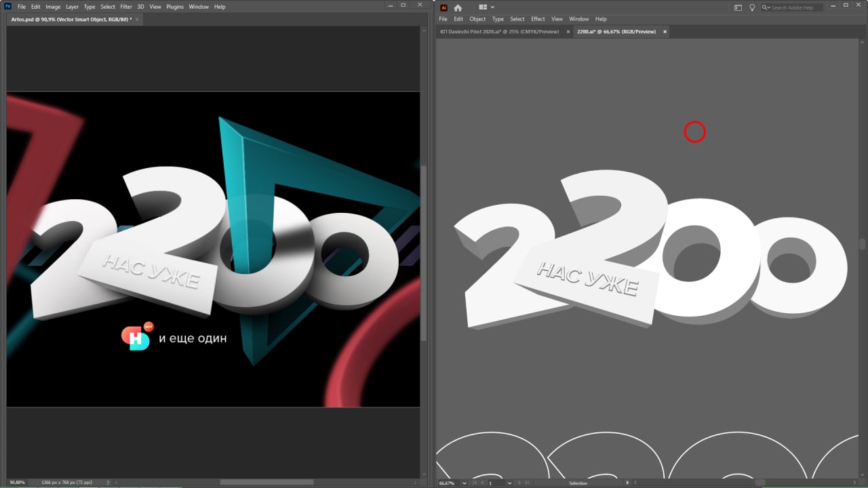Open Photoshop Window menu
The image size is (868, 488).
[199, 7]
